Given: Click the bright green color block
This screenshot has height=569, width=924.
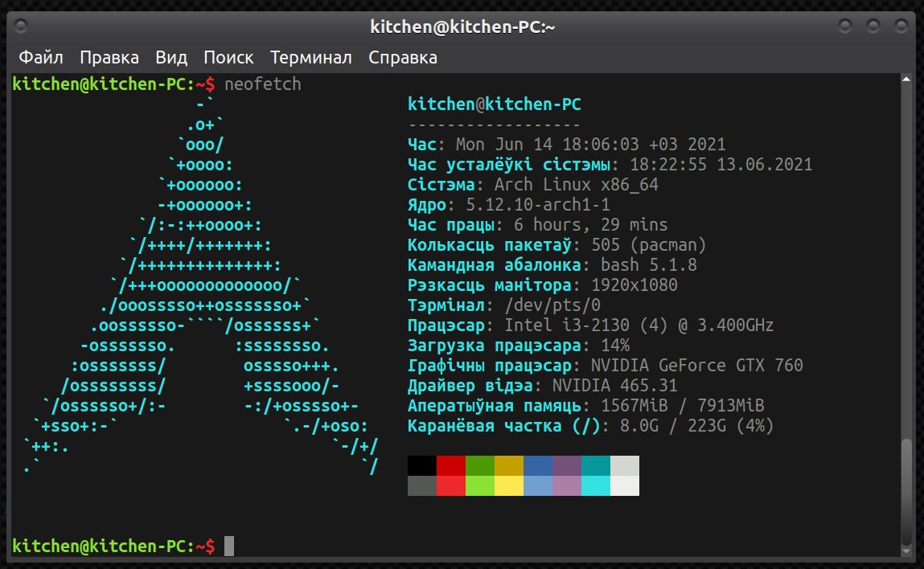Looking at the screenshot, I should click(479, 486).
